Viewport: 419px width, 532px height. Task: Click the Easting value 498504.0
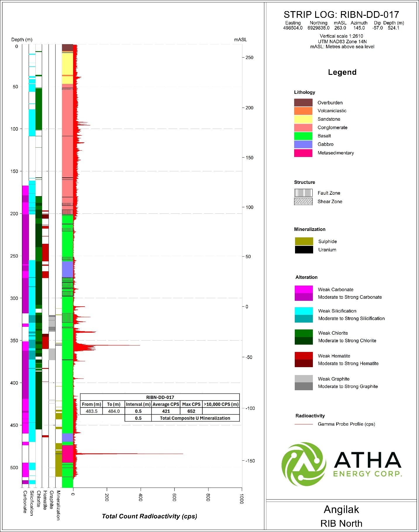coord(293,28)
